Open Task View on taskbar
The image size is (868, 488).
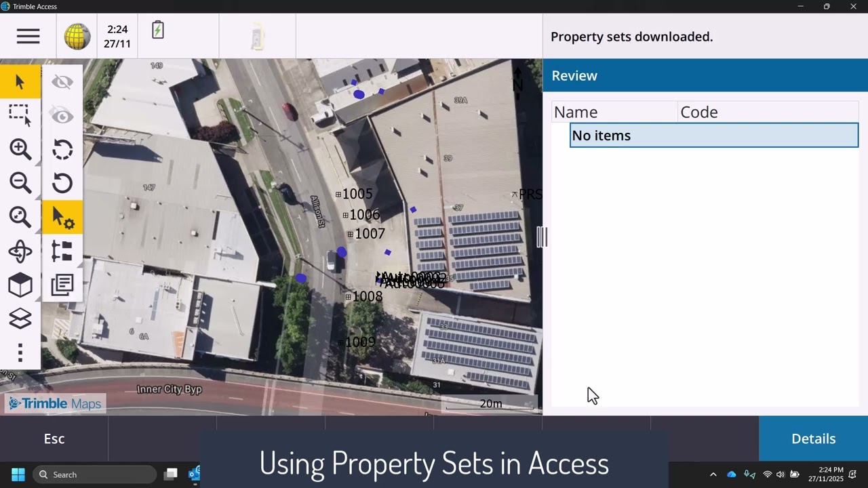[x=171, y=474]
